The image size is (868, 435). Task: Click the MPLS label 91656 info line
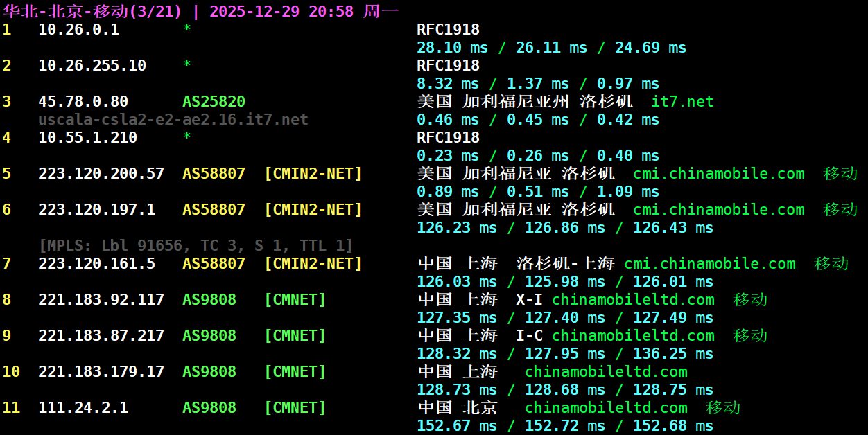(x=196, y=245)
